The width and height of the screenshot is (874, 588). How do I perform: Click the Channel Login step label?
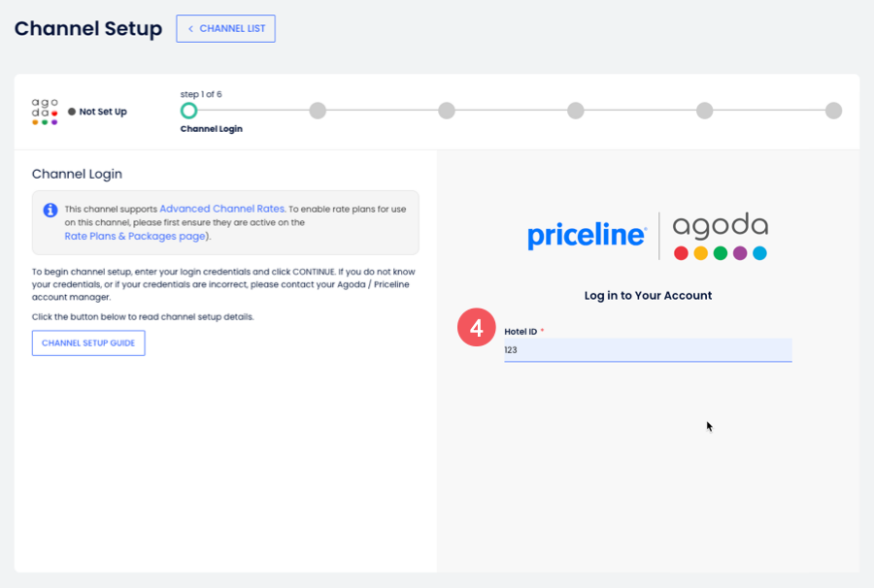pyautogui.click(x=211, y=128)
